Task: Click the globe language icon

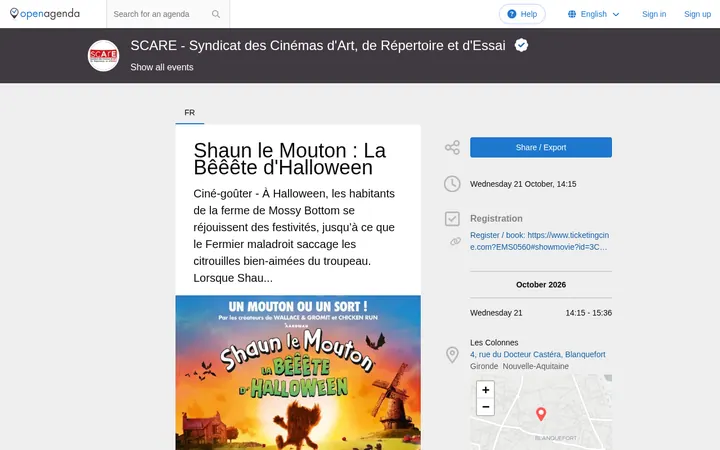Action: [x=572, y=14]
